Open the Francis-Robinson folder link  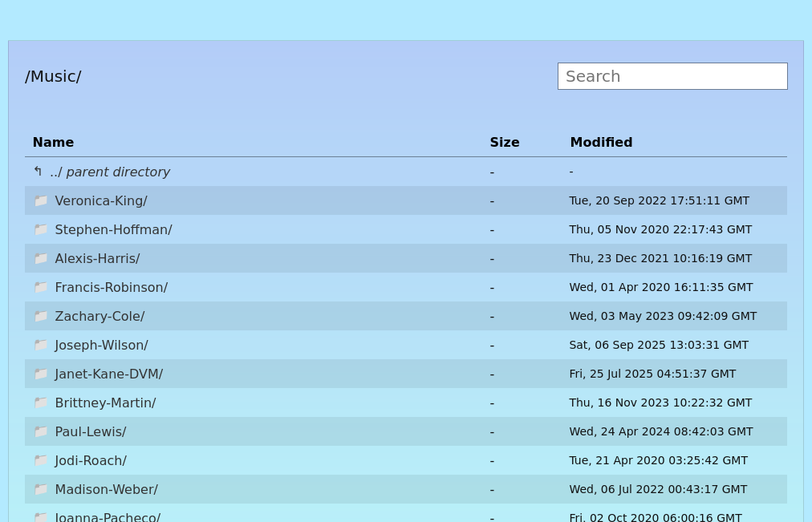[x=111, y=287]
